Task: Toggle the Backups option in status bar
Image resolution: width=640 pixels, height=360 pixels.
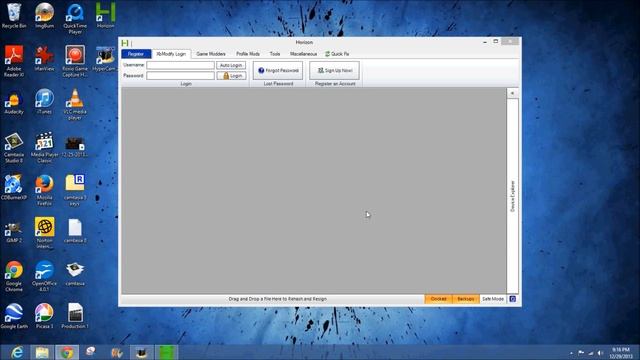Action: tap(466, 299)
